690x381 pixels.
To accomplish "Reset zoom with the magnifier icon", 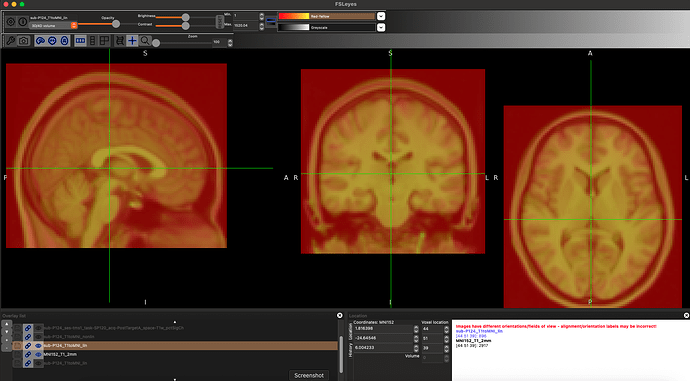I will pos(145,41).
